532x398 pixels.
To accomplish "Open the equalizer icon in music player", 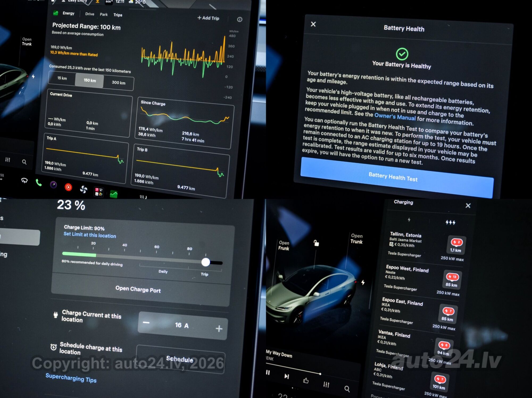I will coord(326,384).
